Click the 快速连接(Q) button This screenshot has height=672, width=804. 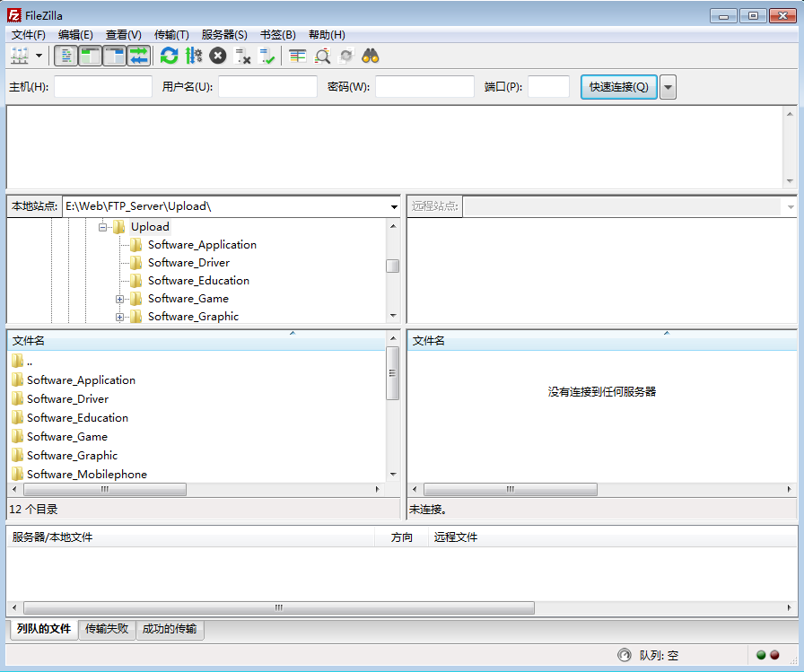pos(618,87)
